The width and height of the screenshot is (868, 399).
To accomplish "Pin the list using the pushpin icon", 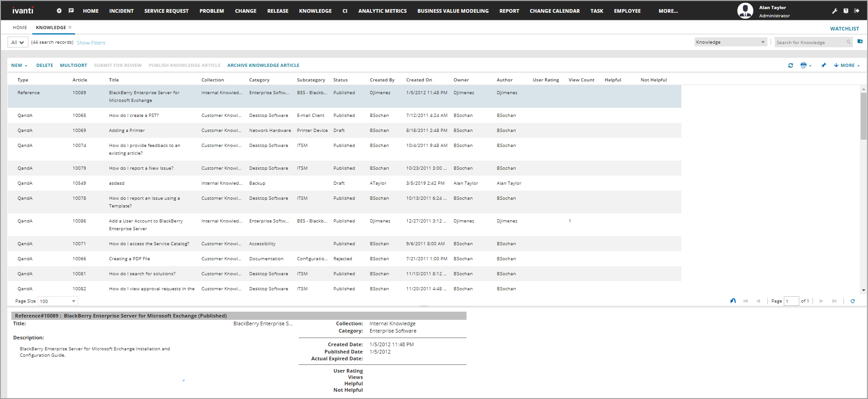I will (x=823, y=66).
